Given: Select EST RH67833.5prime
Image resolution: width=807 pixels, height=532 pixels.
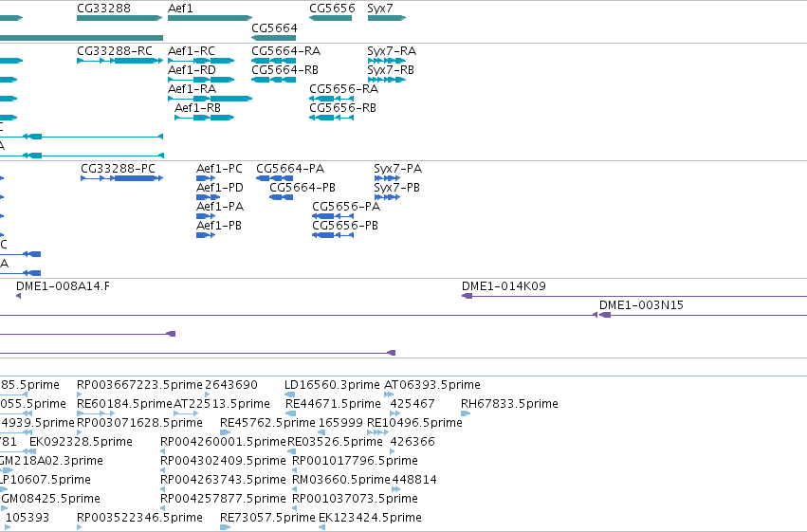Looking at the screenshot, I should 509,404.
